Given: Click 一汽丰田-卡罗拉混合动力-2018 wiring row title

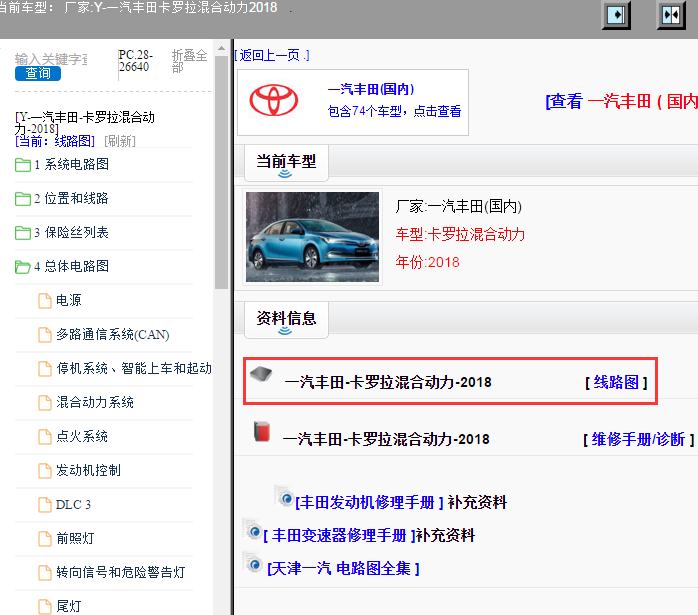Looking at the screenshot, I should [388, 382].
